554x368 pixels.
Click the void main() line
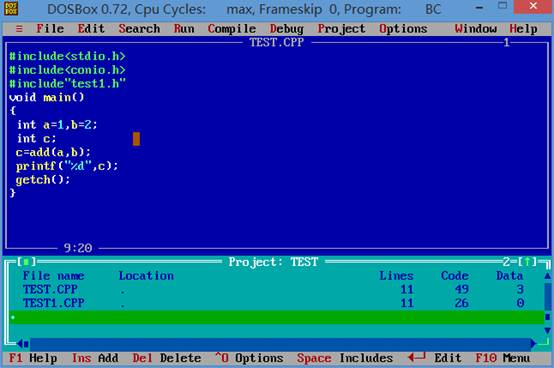47,97
